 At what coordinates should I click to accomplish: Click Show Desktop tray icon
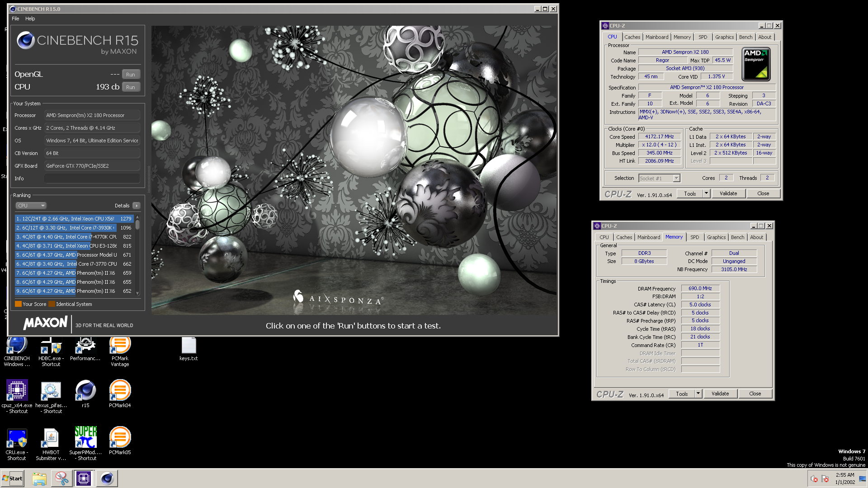862,479
